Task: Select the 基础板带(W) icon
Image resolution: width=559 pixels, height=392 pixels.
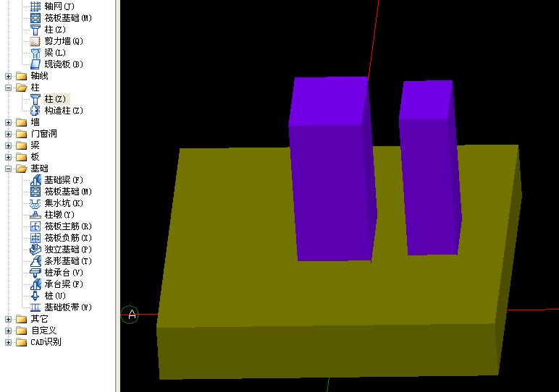Action: point(35,307)
